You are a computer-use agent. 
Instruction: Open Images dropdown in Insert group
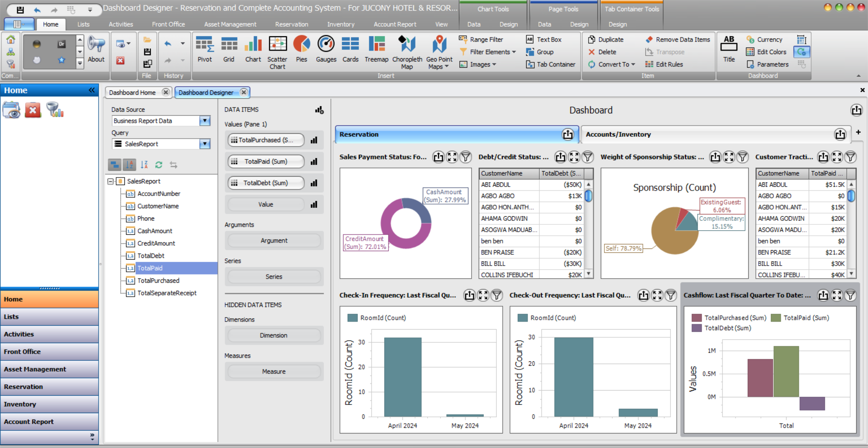[478, 65]
